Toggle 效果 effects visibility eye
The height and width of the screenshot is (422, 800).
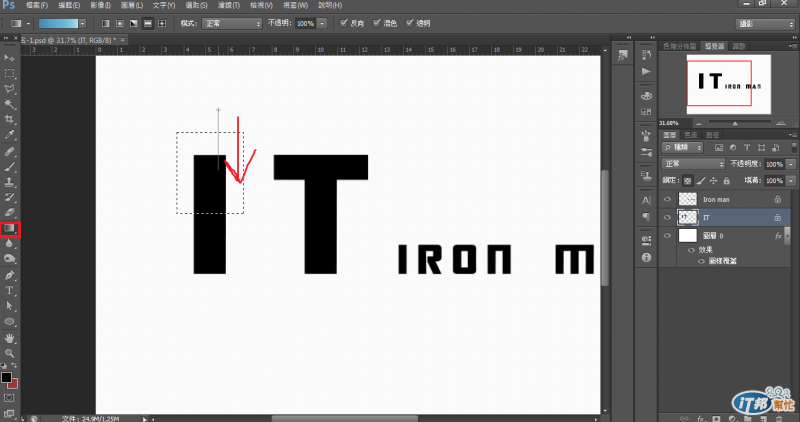point(691,250)
